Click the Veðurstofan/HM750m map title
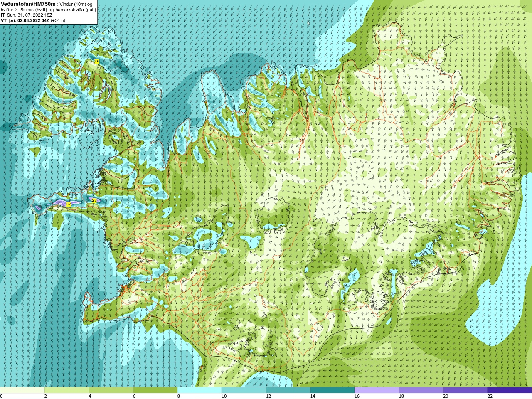532x399 pixels. 28,4
